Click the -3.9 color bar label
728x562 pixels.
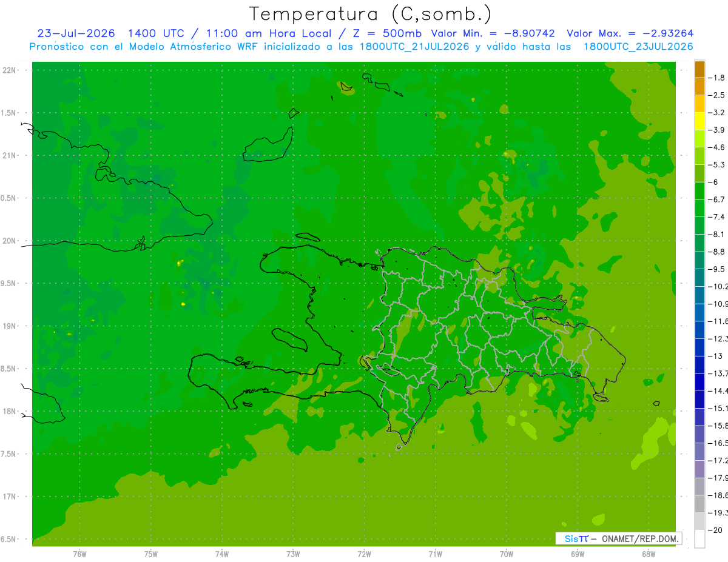pyautogui.click(x=716, y=130)
